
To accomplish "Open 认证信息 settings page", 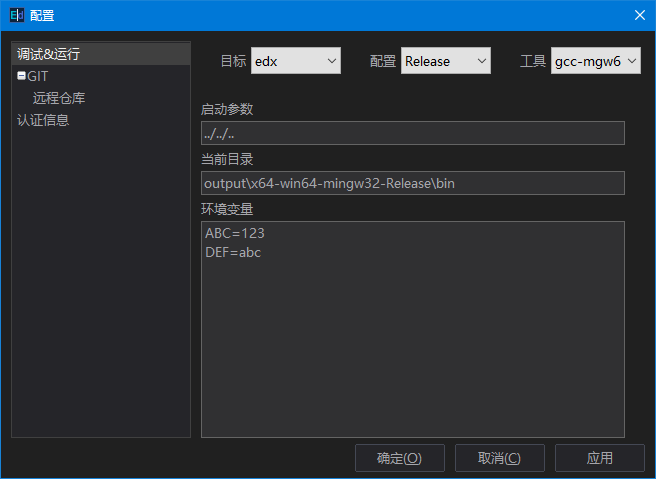I will click(x=43, y=120).
